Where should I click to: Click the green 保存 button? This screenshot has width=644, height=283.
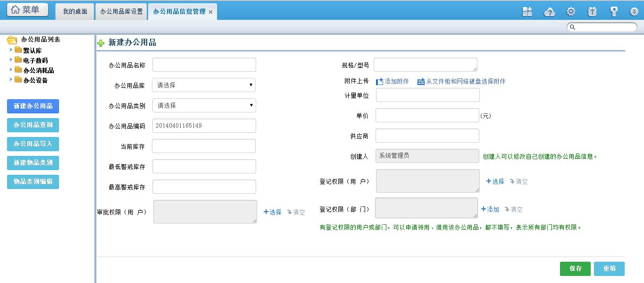(x=575, y=268)
